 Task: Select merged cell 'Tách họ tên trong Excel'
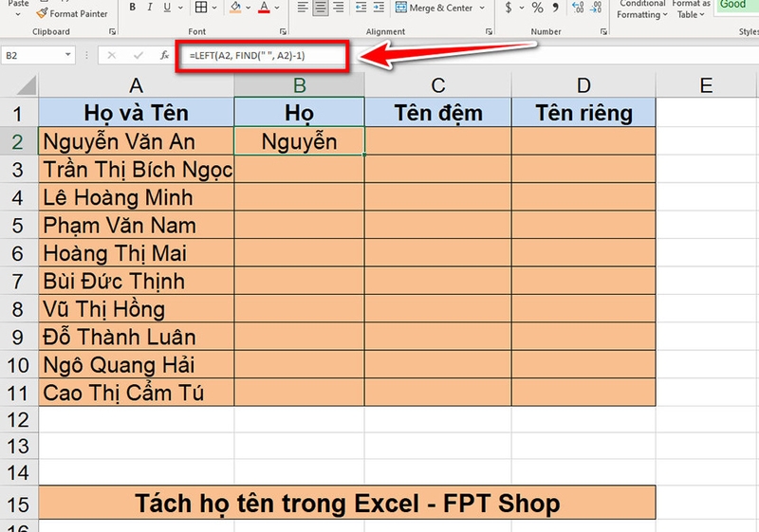(347, 503)
